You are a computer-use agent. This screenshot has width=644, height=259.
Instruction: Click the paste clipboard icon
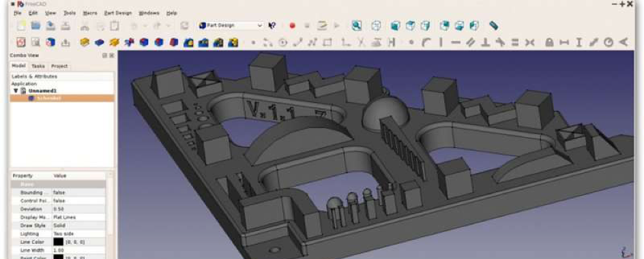(x=115, y=25)
